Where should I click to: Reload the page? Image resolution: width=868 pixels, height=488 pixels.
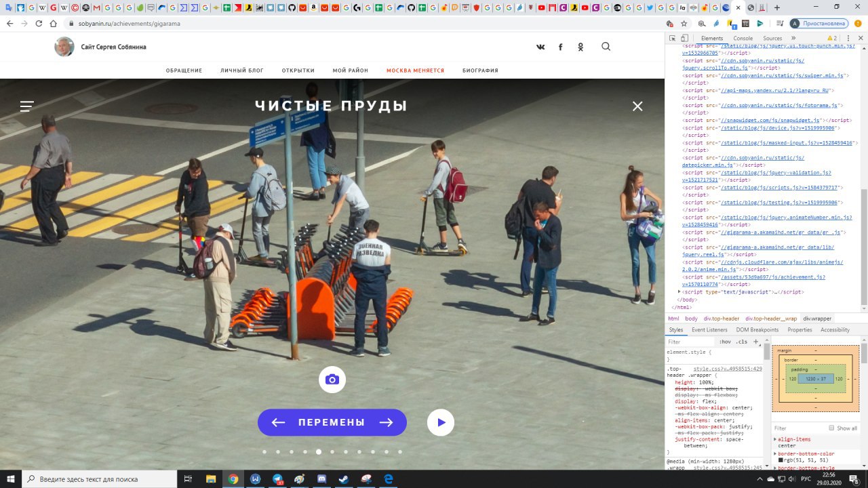pos(39,23)
